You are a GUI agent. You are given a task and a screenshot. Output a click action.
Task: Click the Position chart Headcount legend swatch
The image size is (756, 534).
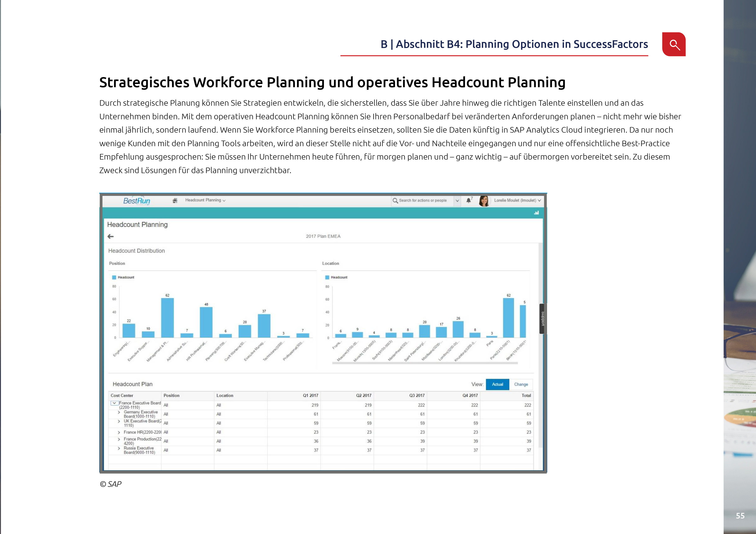click(x=114, y=277)
